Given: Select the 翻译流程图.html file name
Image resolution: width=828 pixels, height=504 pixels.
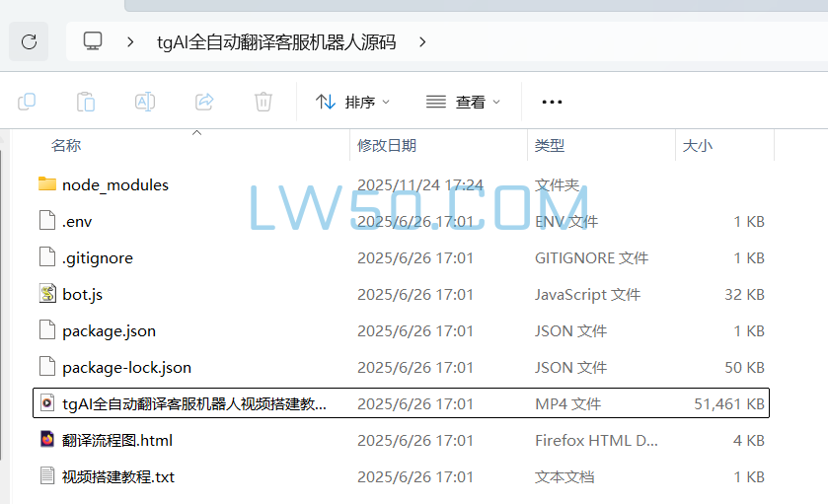Looking at the screenshot, I should 117,440.
